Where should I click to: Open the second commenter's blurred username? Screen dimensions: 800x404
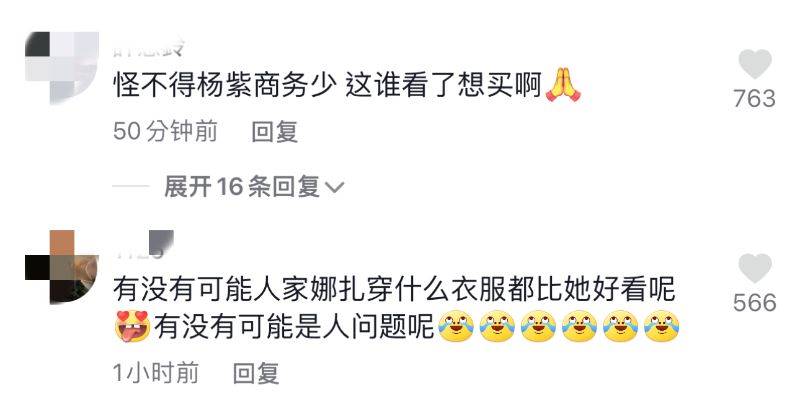pyautogui.click(x=143, y=244)
